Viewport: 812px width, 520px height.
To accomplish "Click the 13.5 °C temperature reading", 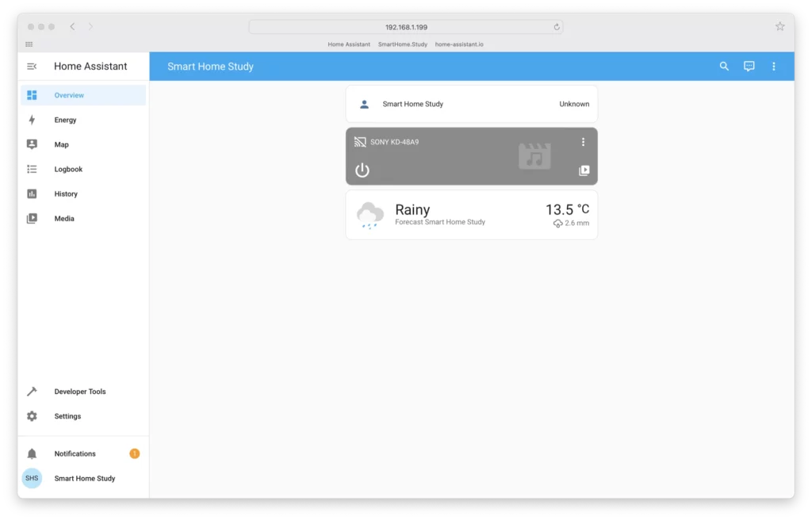I will (x=567, y=209).
